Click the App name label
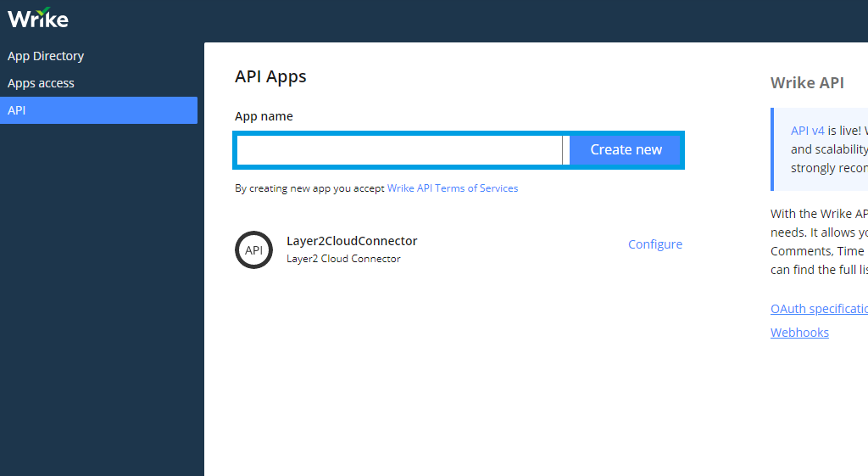This screenshot has width=868, height=476. 264,116
